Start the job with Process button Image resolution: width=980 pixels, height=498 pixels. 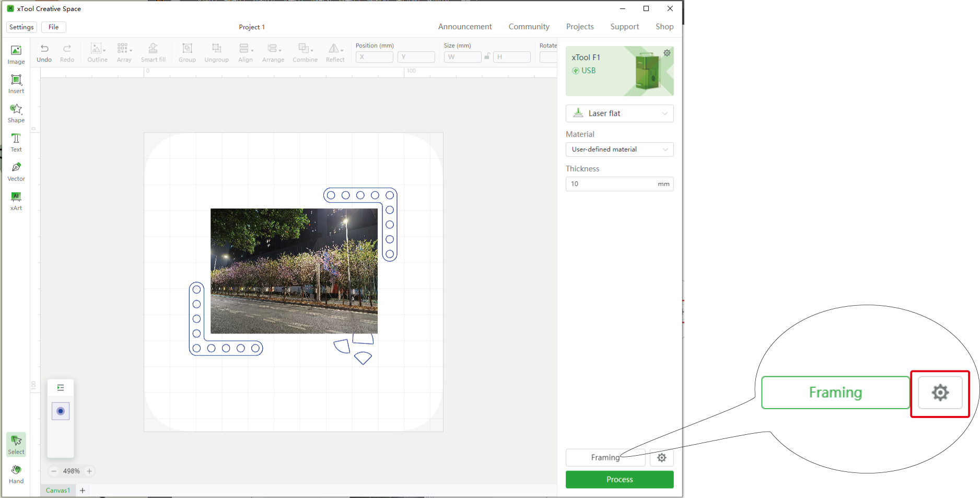click(x=620, y=480)
